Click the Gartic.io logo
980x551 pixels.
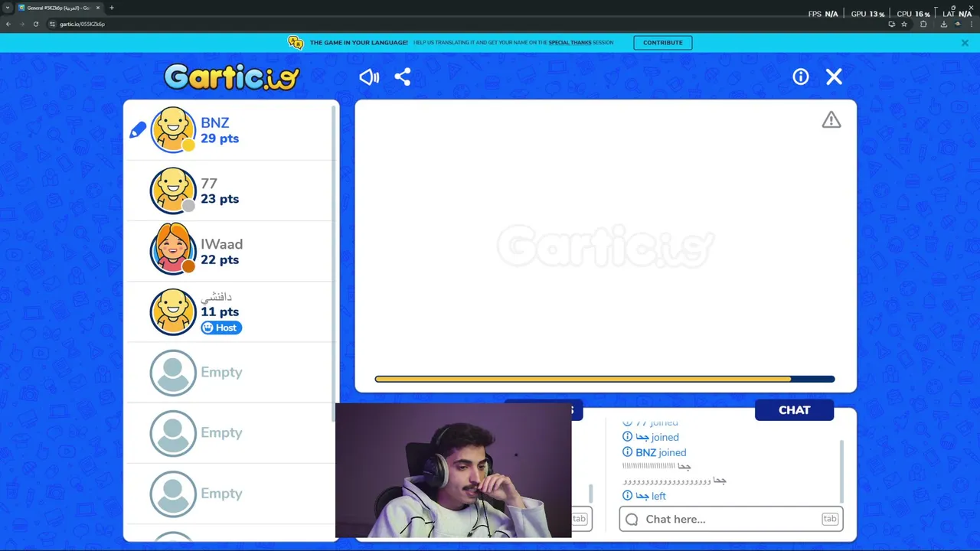pos(231,77)
